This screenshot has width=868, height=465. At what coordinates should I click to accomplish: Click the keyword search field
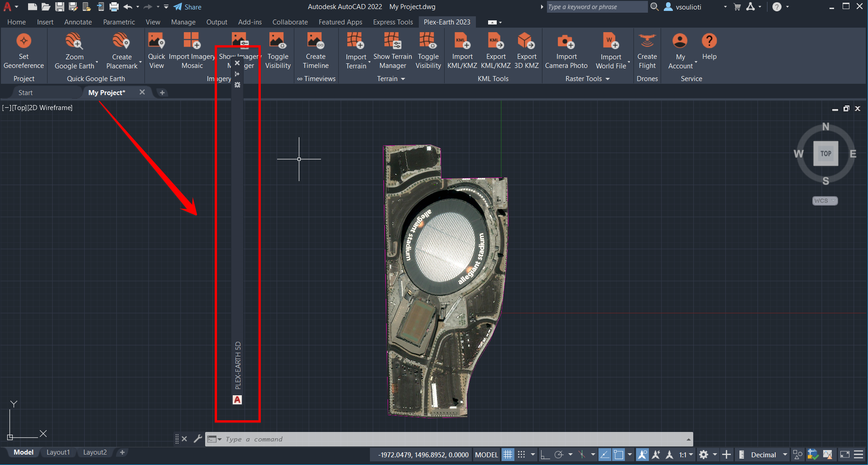[x=596, y=7]
